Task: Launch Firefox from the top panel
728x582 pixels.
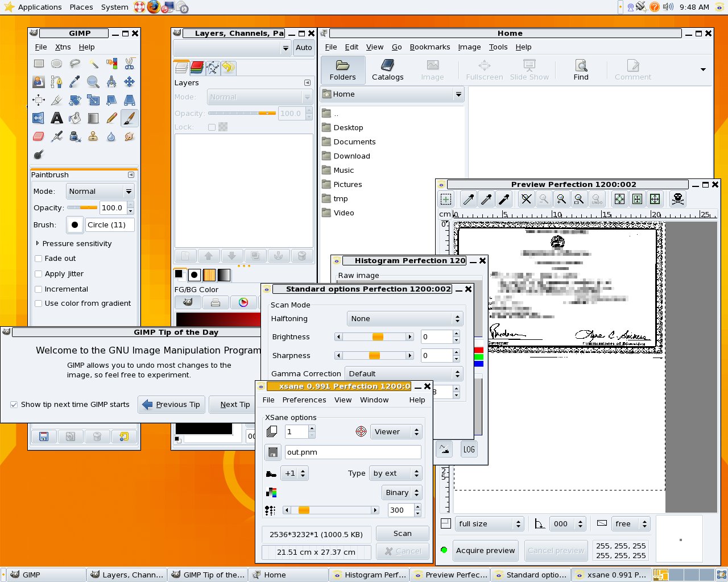Action: (154, 7)
